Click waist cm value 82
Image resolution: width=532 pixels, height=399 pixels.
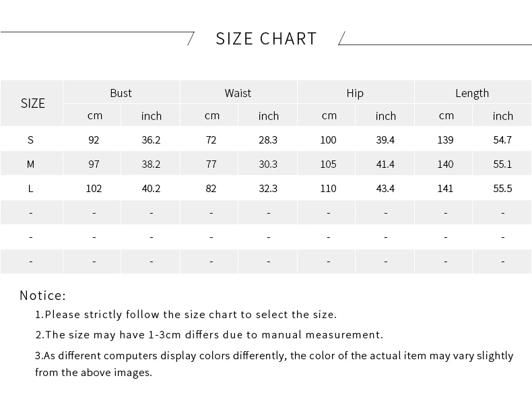[211, 189]
